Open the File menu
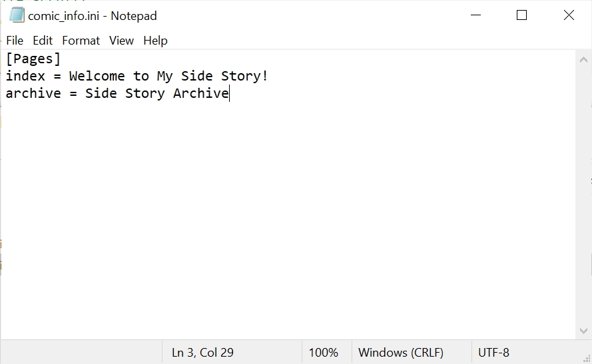This screenshot has width=592, height=364. [15, 41]
